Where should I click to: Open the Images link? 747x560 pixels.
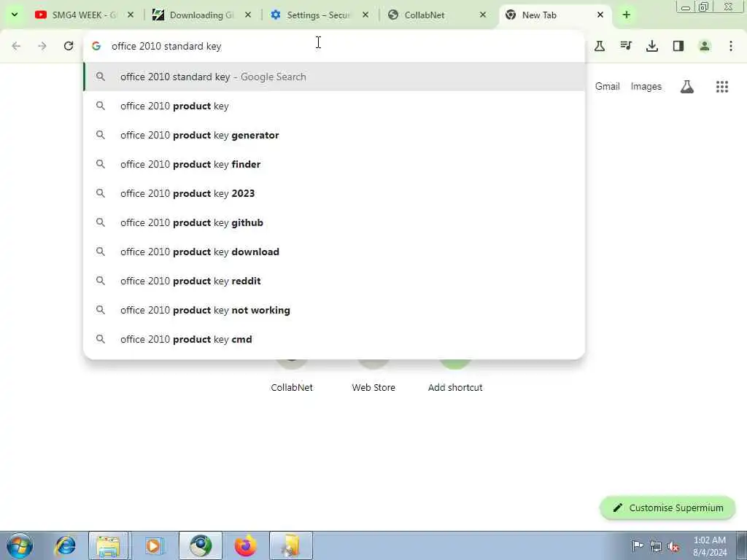646,86
